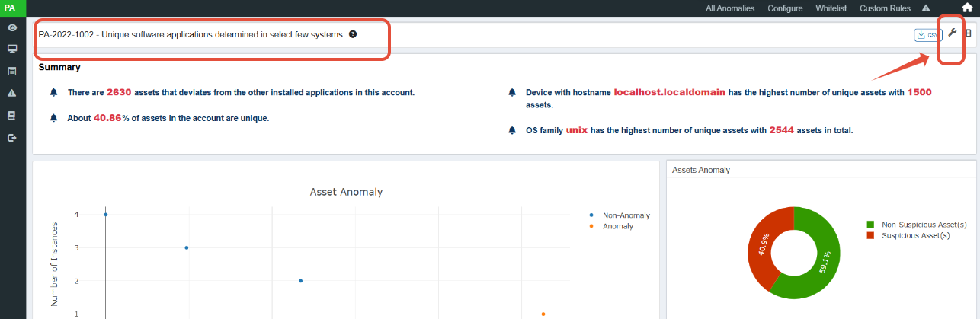Click the logout icon in the sidebar
The image size is (980, 319).
point(12,138)
